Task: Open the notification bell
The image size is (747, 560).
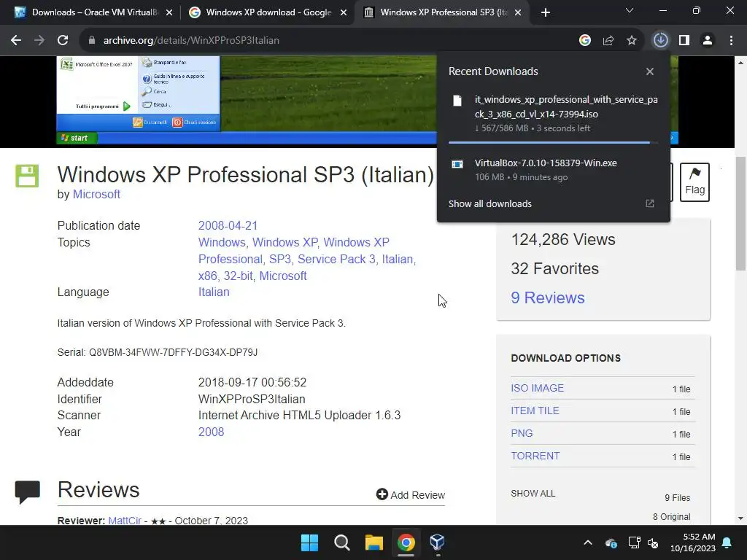Action: click(x=727, y=542)
